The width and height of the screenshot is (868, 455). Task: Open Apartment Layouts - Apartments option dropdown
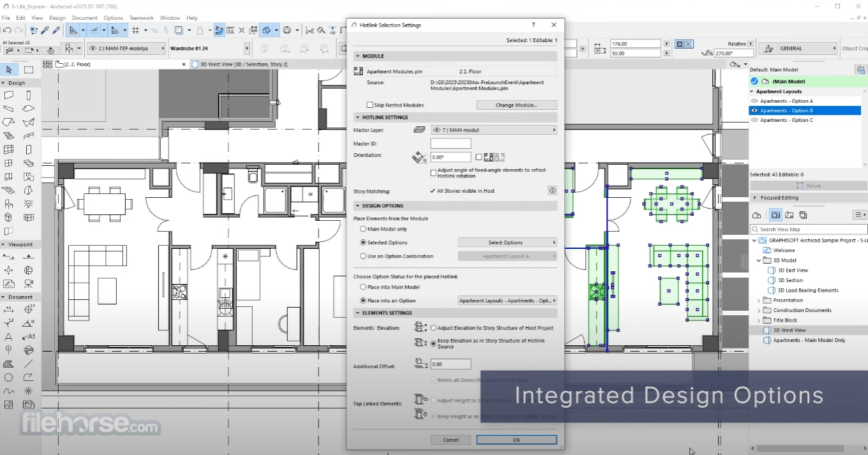pyautogui.click(x=507, y=301)
